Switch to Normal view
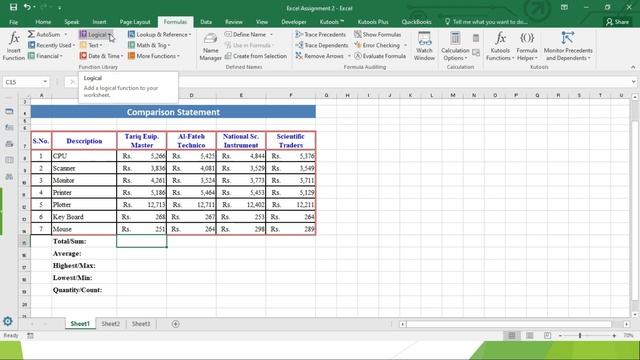This screenshot has width=640, height=360. tap(511, 336)
